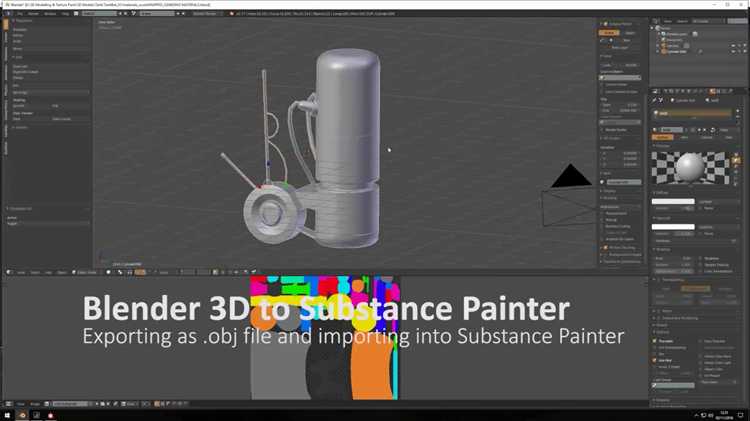Click the pivot point icon
750x421 pixels.
(x=120, y=272)
